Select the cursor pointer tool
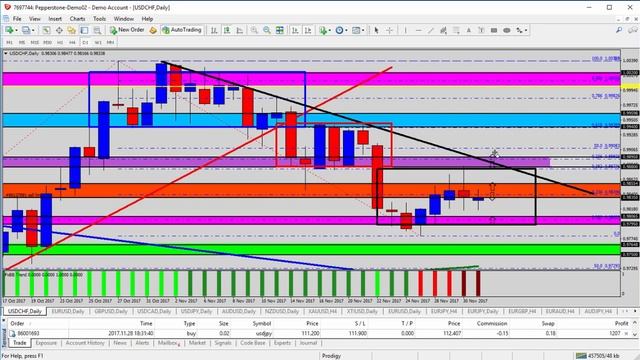The width and height of the screenshot is (640, 360). tap(376, 30)
